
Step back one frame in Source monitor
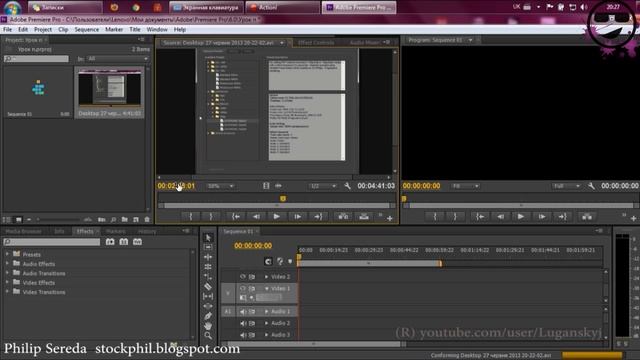coord(256,217)
